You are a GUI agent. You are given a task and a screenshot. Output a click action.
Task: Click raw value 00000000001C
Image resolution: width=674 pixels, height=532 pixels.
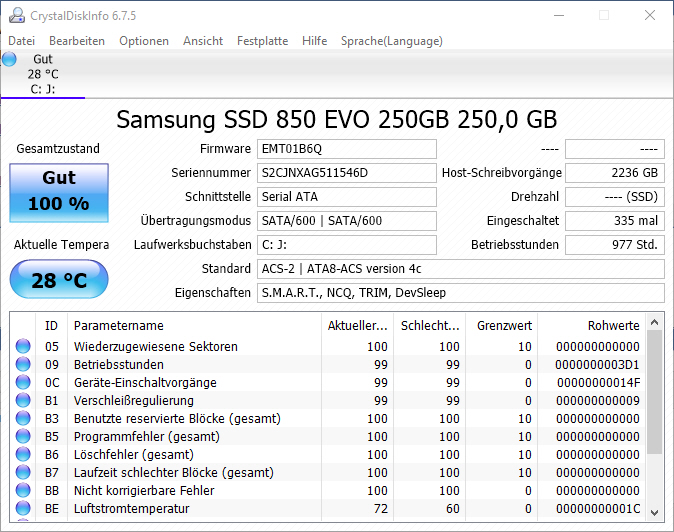(598, 509)
